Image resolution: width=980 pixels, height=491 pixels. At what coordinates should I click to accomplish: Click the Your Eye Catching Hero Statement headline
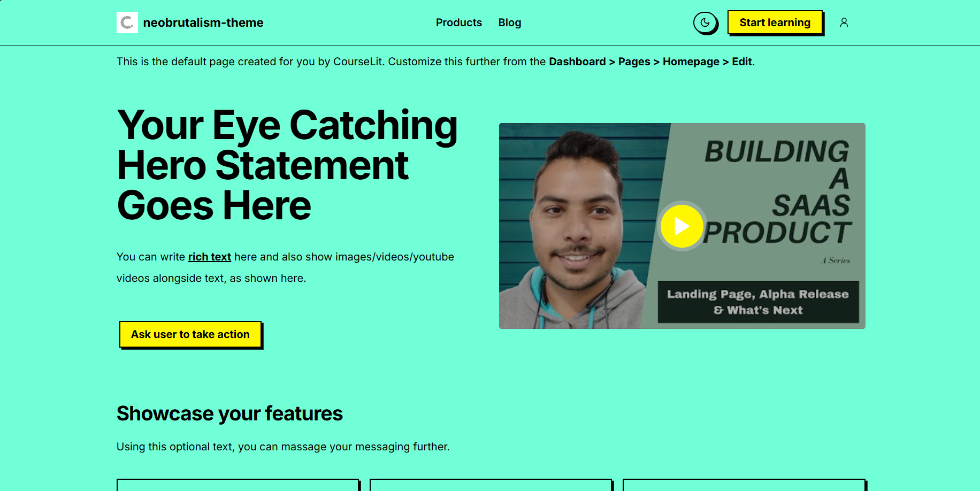(x=287, y=165)
